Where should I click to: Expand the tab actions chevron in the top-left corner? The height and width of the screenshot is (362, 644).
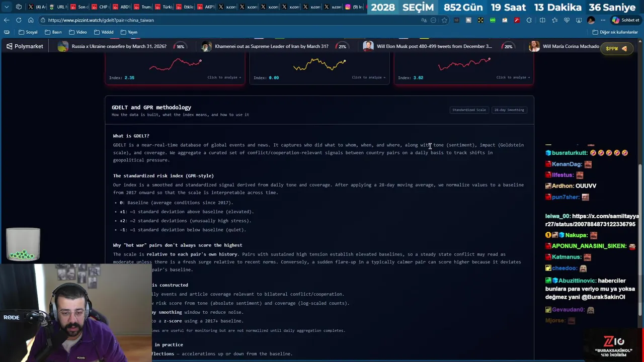pos(7,7)
